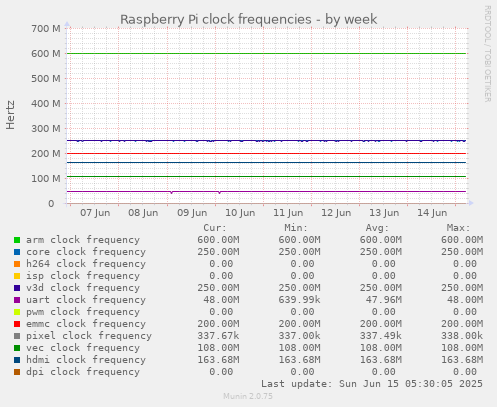Click the h264 clock frequency orange swatch
Image resolution: width=497 pixels, height=407 pixels.
(x=17, y=264)
